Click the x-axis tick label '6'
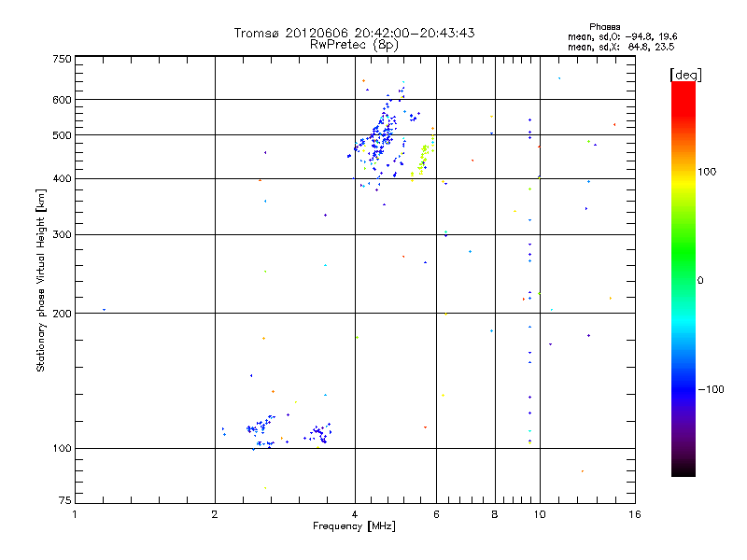Image resolution: width=747 pixels, height=560 pixels. [436, 514]
